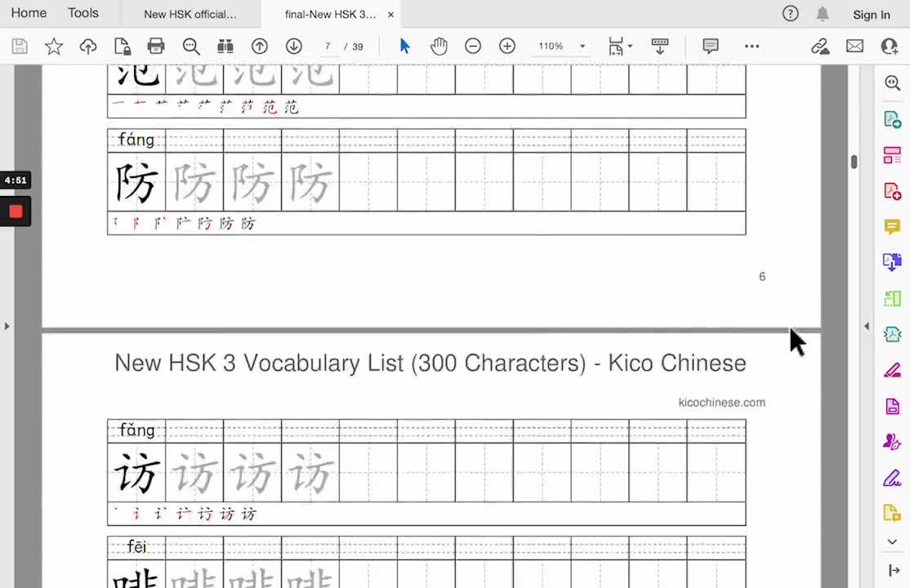Viewport: 910px width, 588px height.
Task: Zoom out with minus button
Action: coord(473,46)
